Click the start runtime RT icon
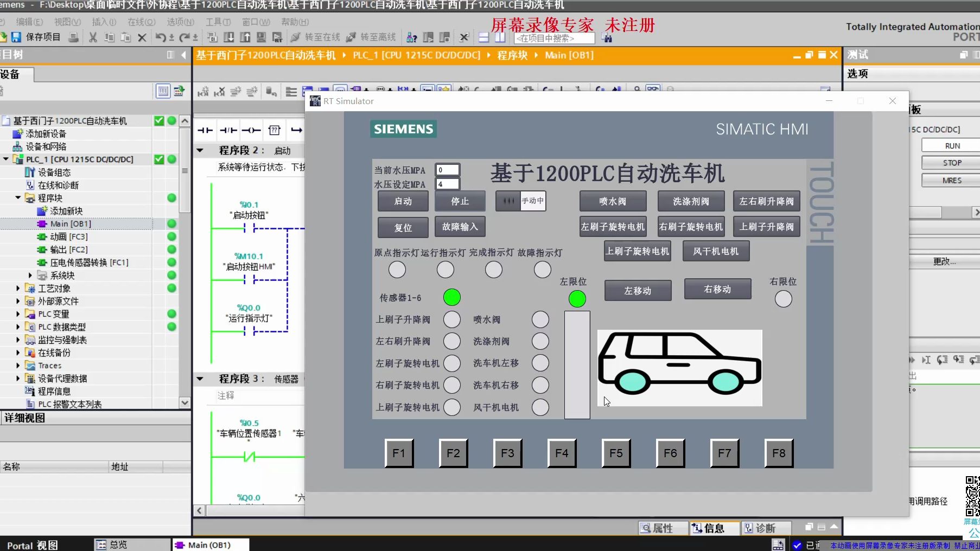Screen dimensions: 980x551 [x=277, y=37]
